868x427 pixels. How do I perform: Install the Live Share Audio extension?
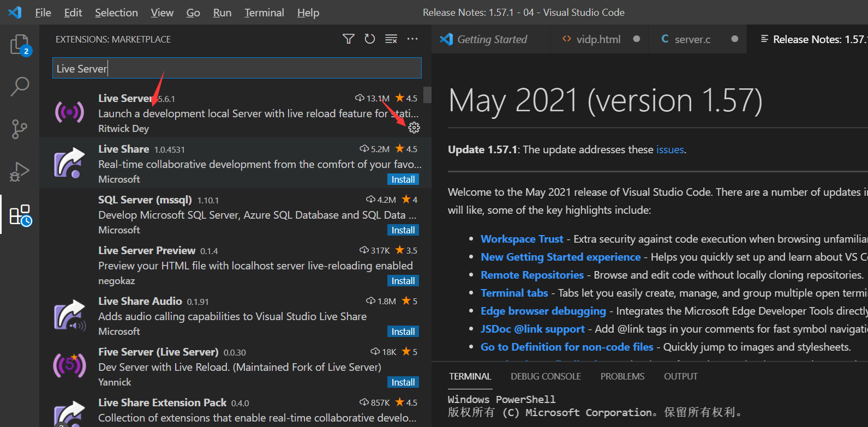[x=403, y=332]
